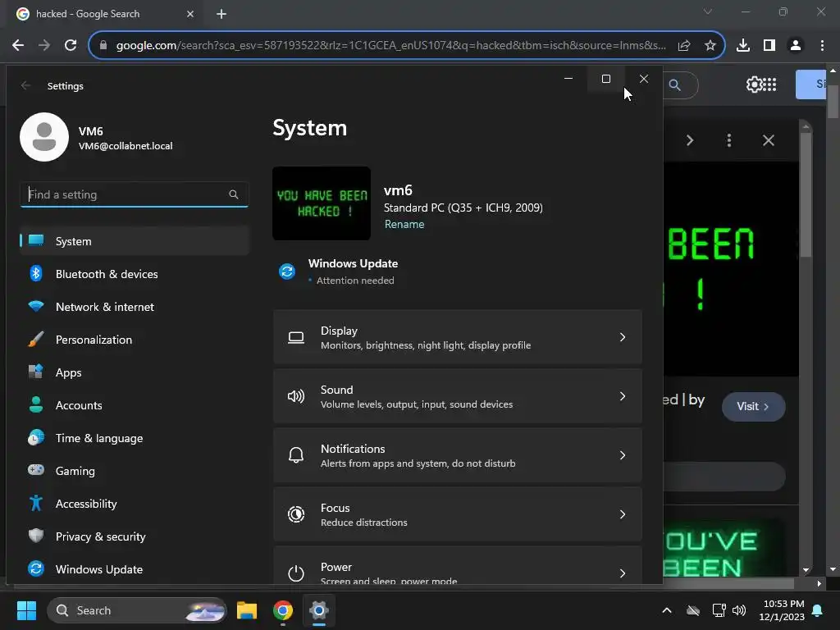Click the OneDrive cloud tray icon
840x630 pixels.
tap(693, 610)
